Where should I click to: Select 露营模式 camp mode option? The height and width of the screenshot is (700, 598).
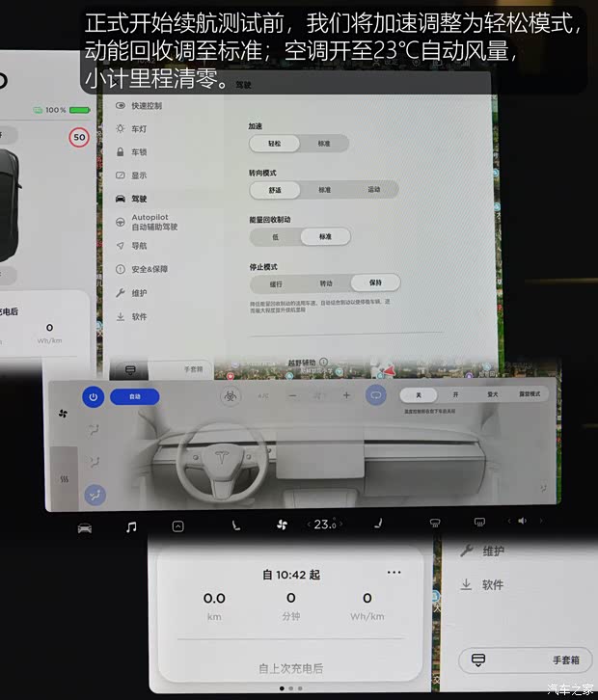[x=530, y=393]
